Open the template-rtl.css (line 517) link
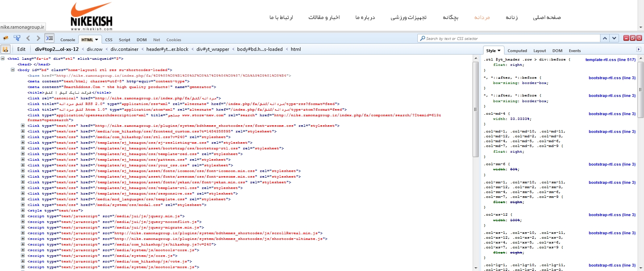 click(610, 59)
